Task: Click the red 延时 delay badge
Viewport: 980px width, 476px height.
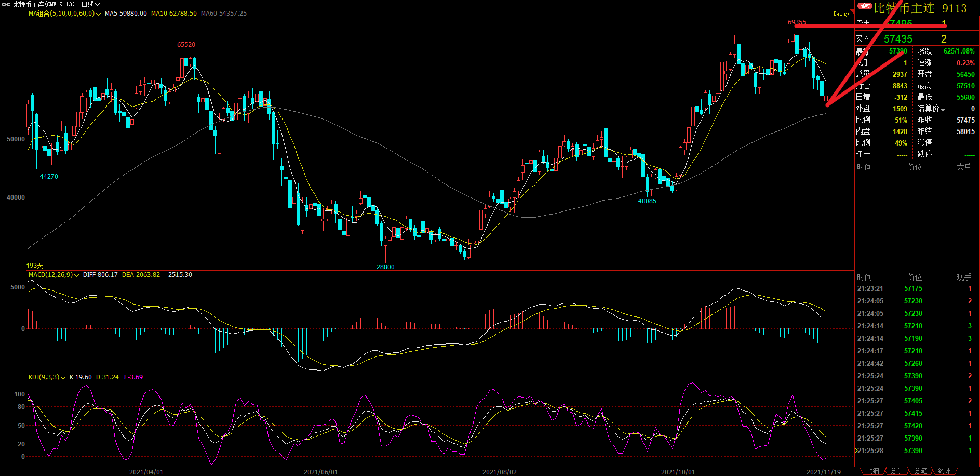Action: tap(864, 6)
